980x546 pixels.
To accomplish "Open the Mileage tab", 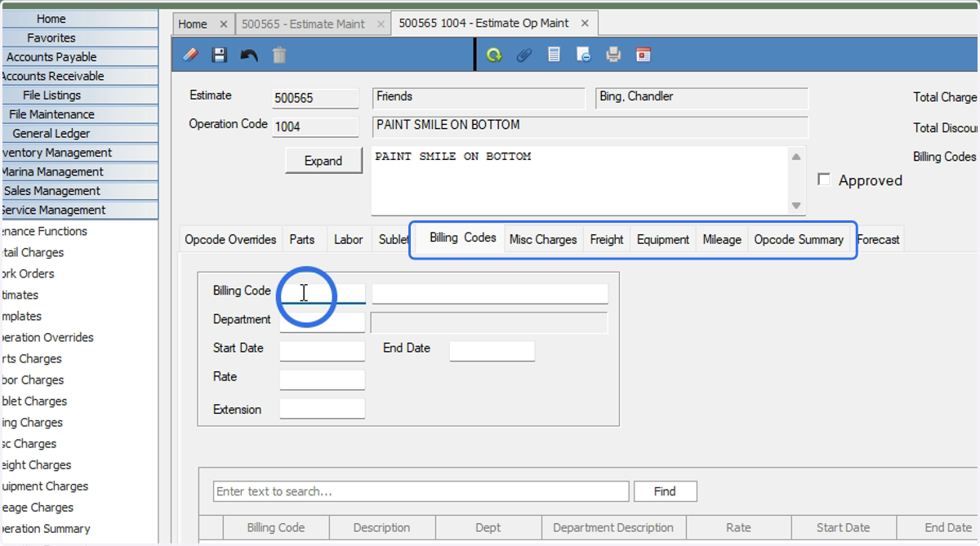I will (x=722, y=239).
